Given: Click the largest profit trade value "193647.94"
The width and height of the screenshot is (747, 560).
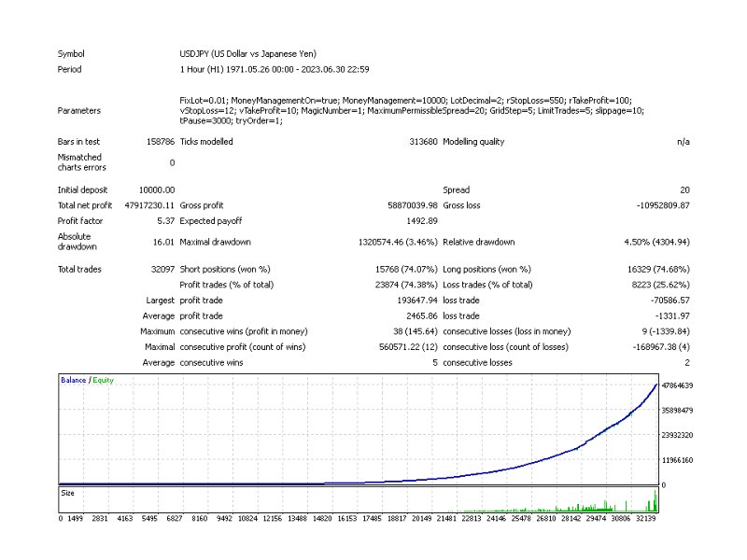Looking at the screenshot, I should pyautogui.click(x=417, y=301).
